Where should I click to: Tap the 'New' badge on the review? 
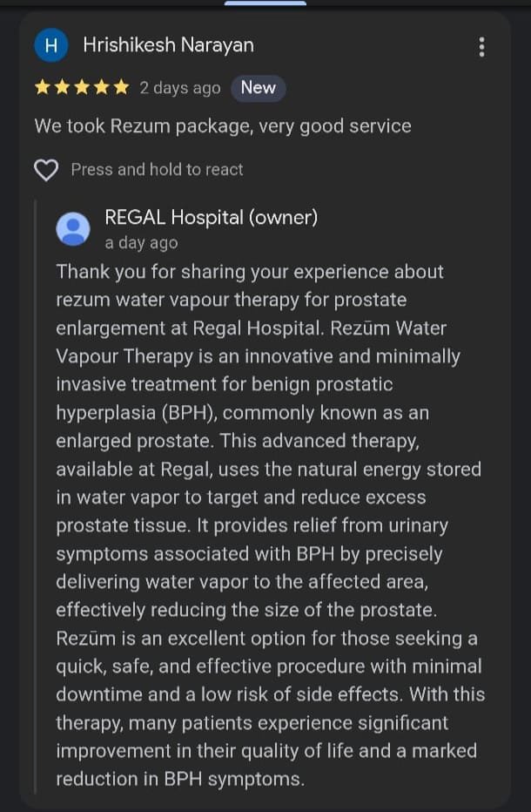point(258,88)
